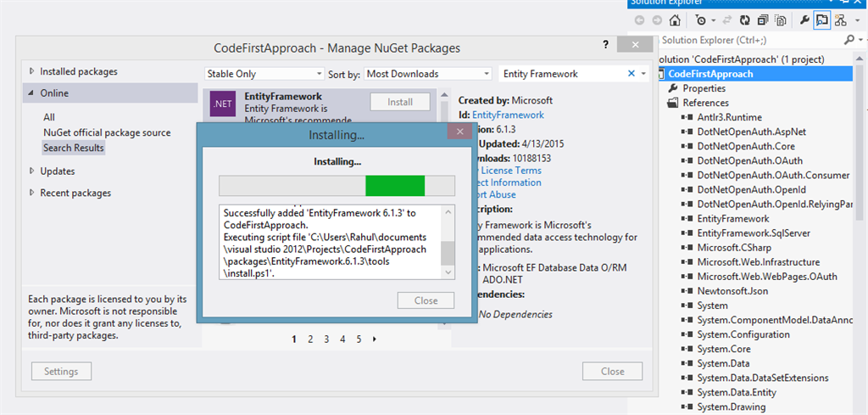Select EntityFramework.SqlServer reference
The width and height of the screenshot is (868, 415).
click(754, 233)
